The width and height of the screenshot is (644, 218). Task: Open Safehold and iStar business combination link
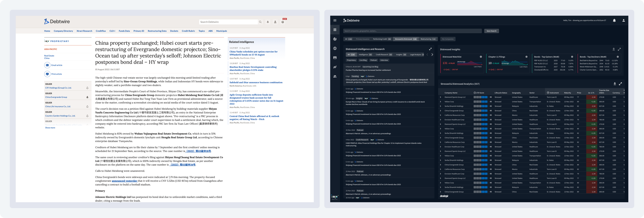click(256, 82)
